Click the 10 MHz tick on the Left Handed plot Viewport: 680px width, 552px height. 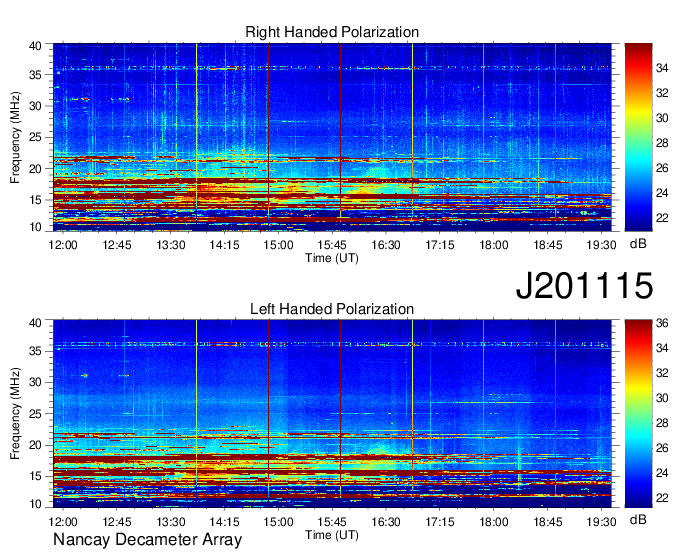[36, 504]
